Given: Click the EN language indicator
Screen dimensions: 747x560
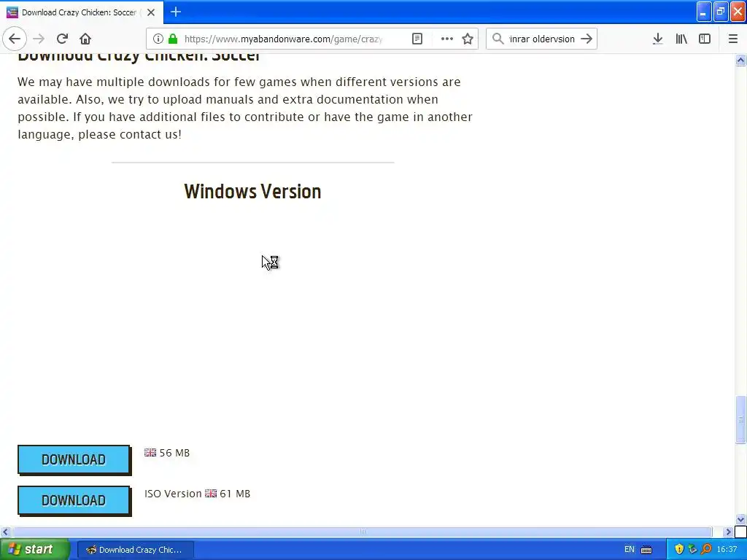Looking at the screenshot, I should (x=630, y=550).
